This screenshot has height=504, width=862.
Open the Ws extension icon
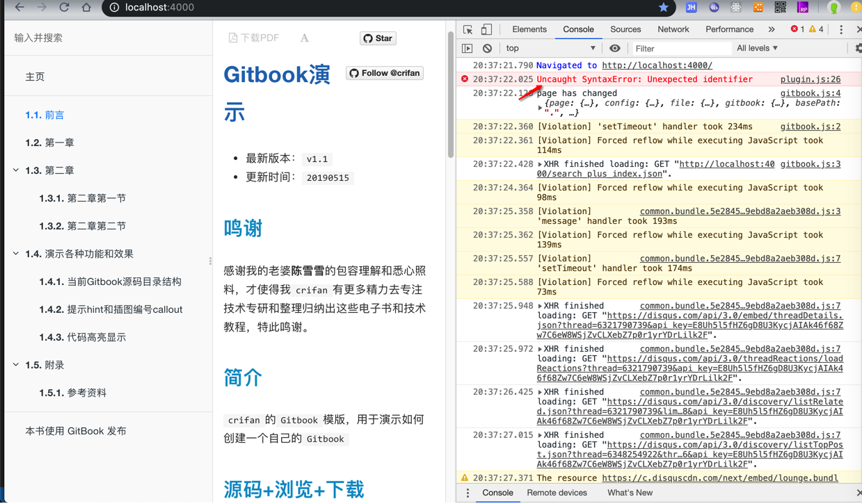pyautogui.click(x=714, y=8)
